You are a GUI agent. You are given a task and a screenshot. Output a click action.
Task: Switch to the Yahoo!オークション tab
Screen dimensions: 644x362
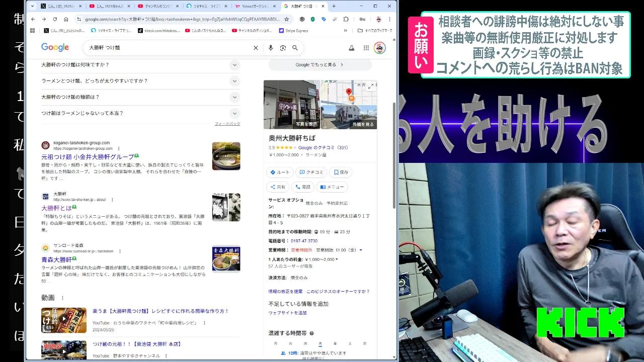(x=254, y=6)
